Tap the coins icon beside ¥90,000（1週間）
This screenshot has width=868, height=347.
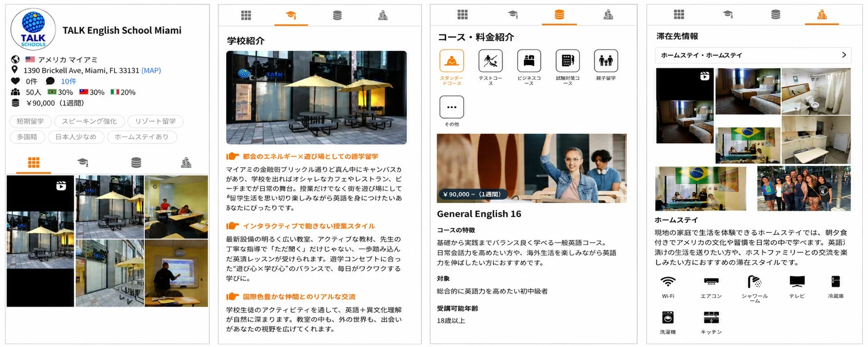coord(16,103)
